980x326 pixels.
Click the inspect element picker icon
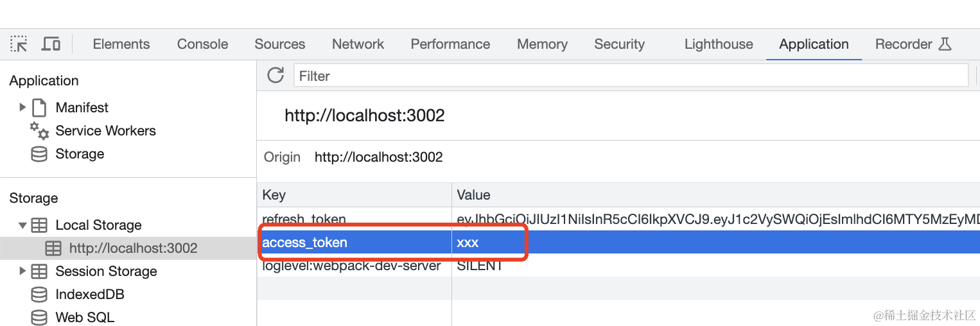19,44
